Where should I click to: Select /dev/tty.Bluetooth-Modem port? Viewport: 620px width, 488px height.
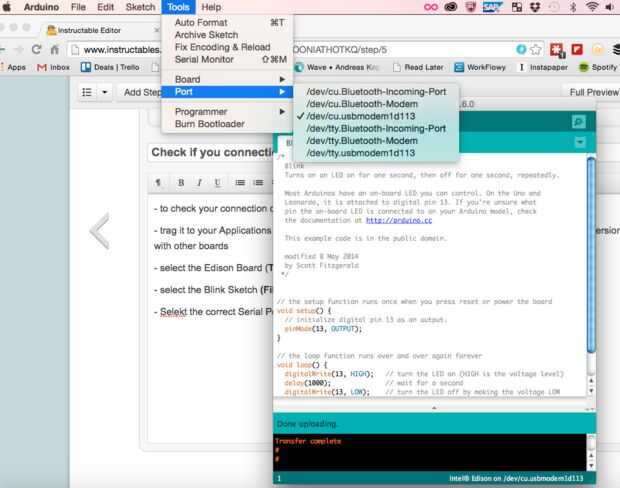coord(376,141)
